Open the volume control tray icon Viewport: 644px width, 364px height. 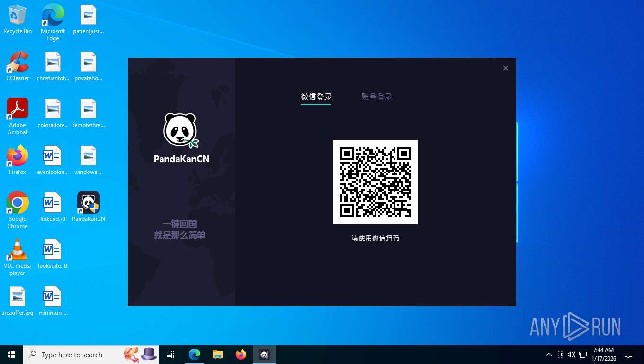(572, 355)
